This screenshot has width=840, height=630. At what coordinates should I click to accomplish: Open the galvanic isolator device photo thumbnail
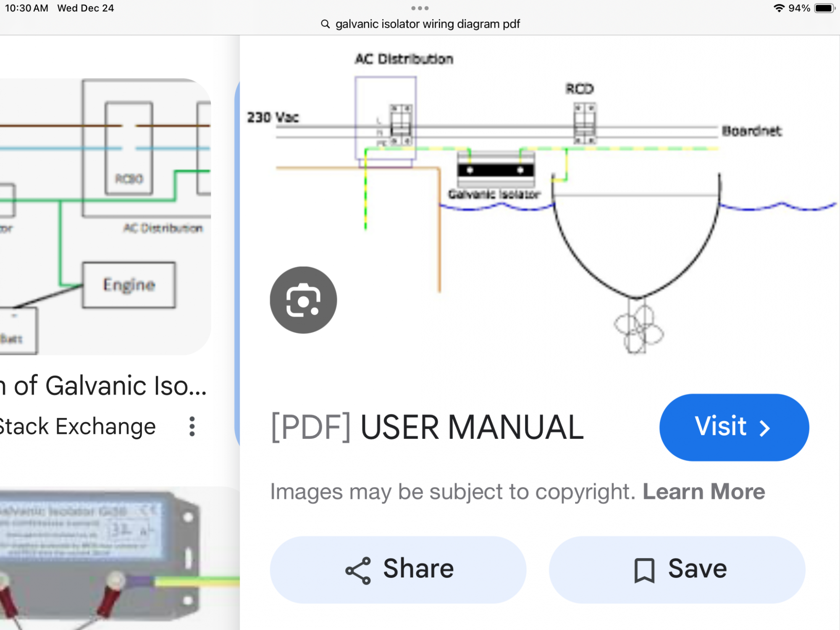[x=120, y=558]
